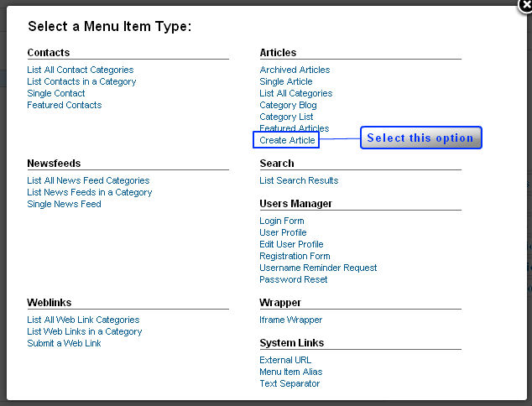The width and height of the screenshot is (532, 406).
Task: Close the menu item type dialog
Action: tap(525, 5)
